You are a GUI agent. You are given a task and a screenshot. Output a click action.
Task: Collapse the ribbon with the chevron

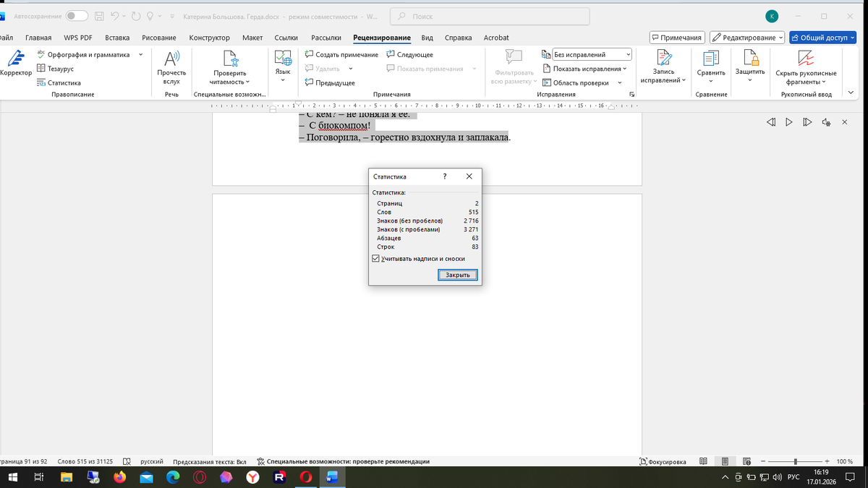point(851,93)
